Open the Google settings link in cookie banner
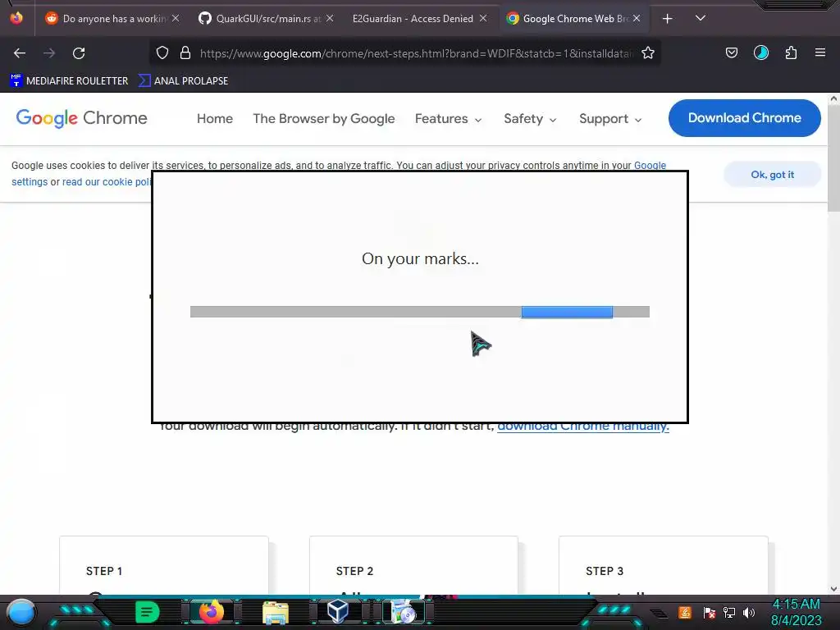This screenshot has height=630, width=840. (650, 166)
